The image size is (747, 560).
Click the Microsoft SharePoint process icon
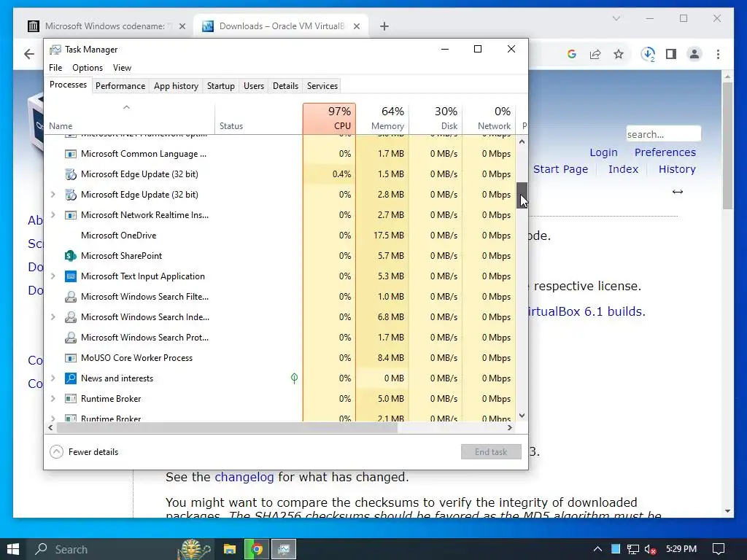coord(71,256)
